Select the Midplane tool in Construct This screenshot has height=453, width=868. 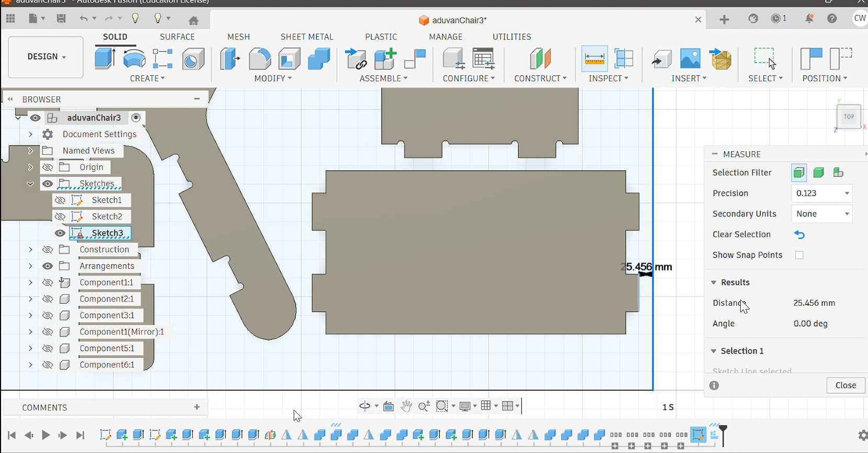click(x=540, y=59)
